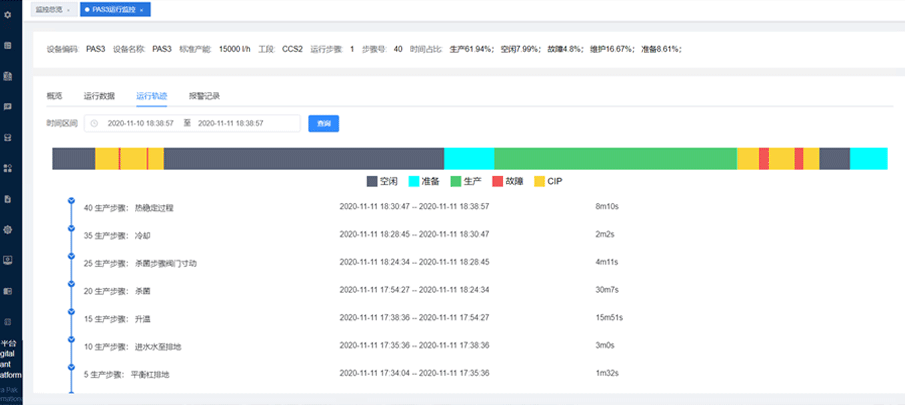Close the PAS3运行监控 tab

142,9
